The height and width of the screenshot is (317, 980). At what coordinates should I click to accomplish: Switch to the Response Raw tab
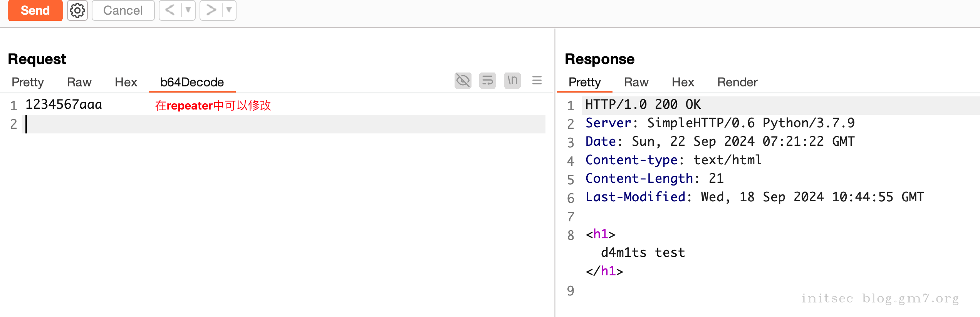(x=636, y=82)
